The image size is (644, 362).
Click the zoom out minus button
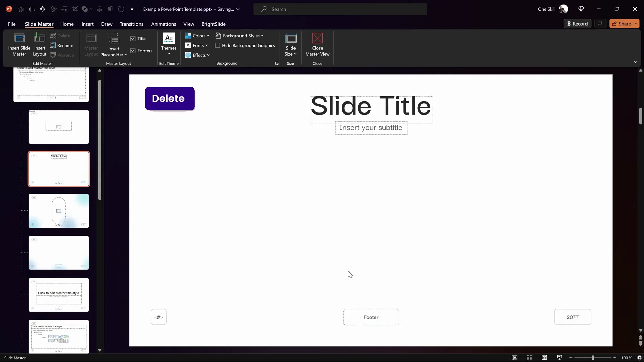coord(571,358)
